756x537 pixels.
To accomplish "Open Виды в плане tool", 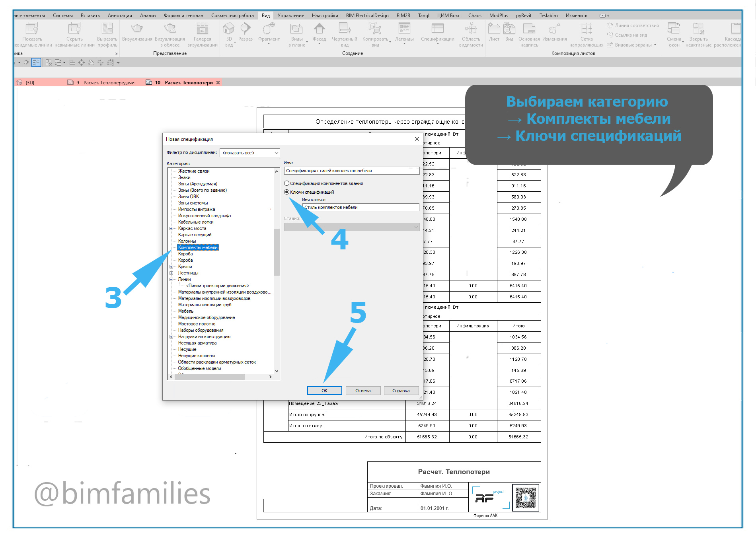I will [297, 34].
